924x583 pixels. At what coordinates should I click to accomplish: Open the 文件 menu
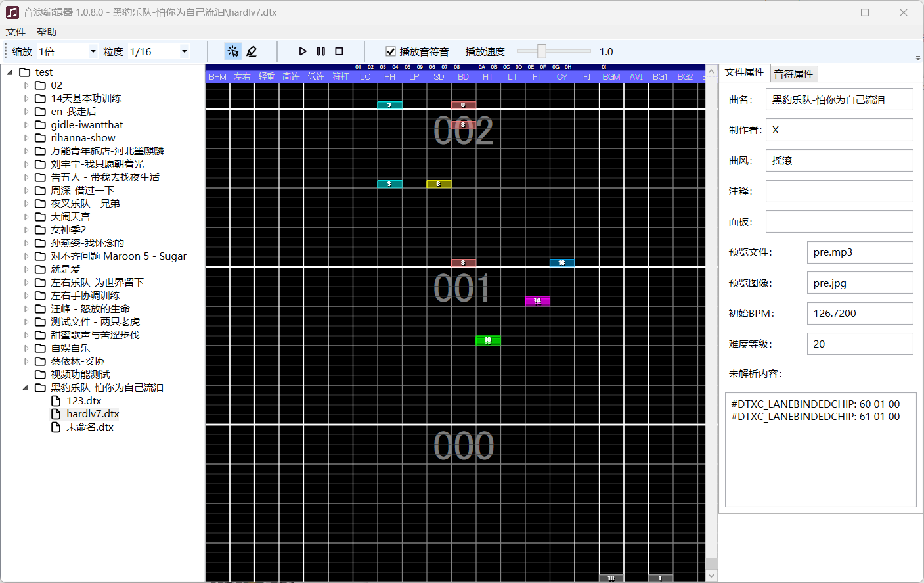click(16, 32)
